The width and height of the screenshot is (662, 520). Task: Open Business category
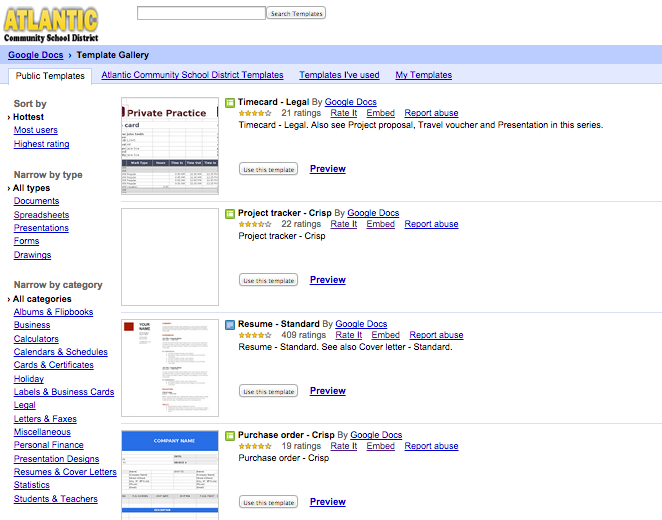pyautogui.click(x=32, y=325)
